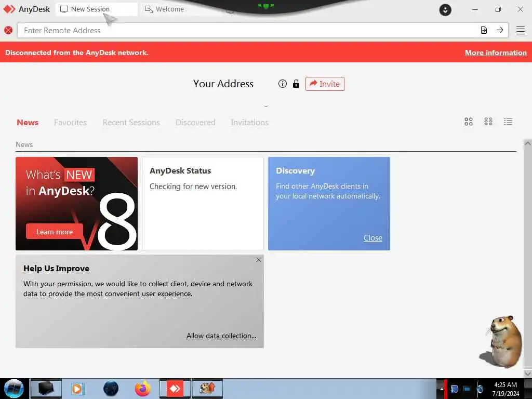
Task: Open the media player taskbar icon
Action: tap(78, 389)
